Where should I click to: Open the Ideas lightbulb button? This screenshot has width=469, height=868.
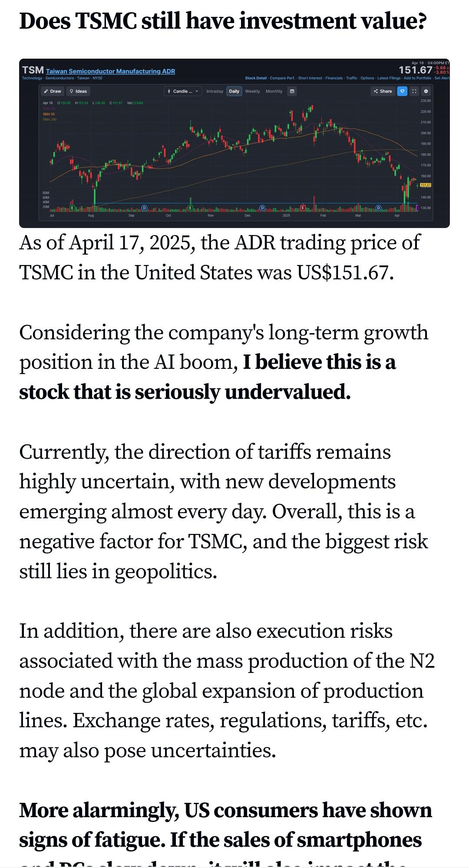coord(78,91)
